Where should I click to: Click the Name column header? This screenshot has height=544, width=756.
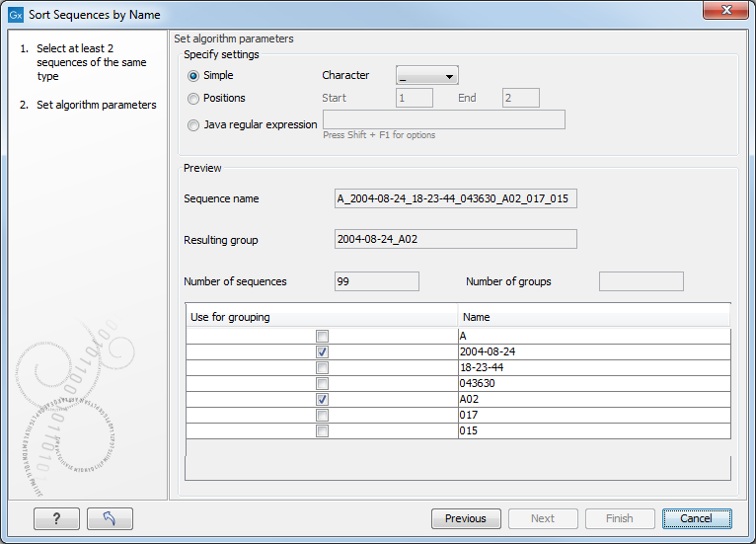click(x=594, y=317)
